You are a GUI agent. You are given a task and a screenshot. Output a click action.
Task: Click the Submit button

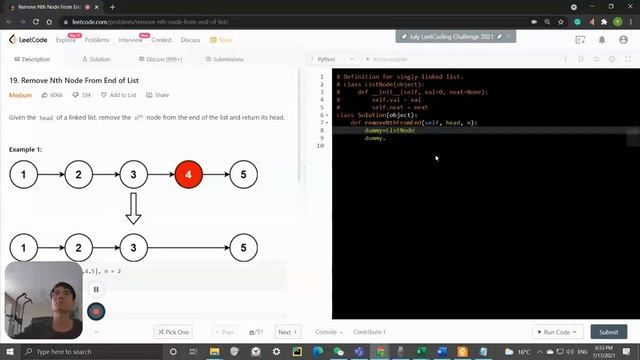click(609, 332)
